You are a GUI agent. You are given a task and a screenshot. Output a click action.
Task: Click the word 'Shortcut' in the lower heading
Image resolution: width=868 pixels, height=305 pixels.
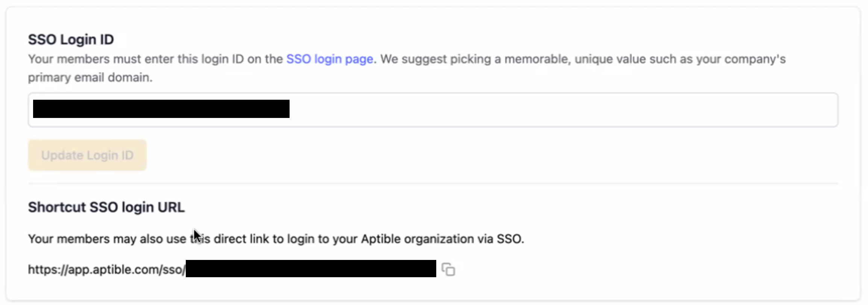point(57,207)
